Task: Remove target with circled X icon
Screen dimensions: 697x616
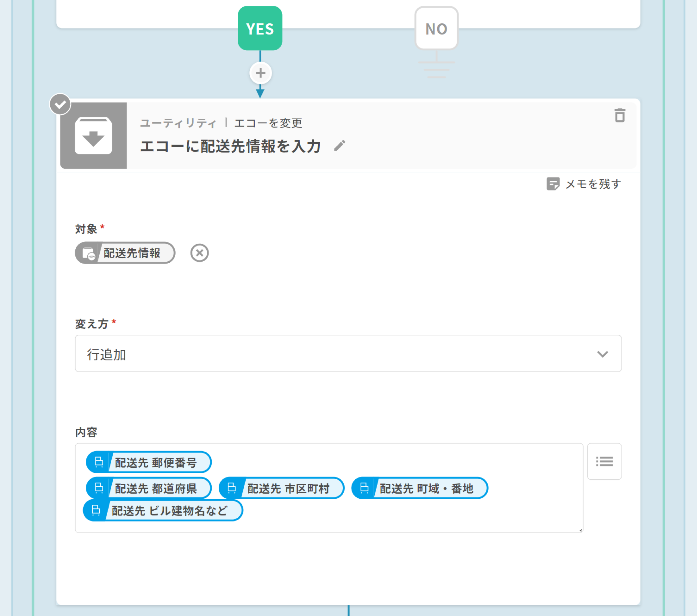Action: click(200, 253)
